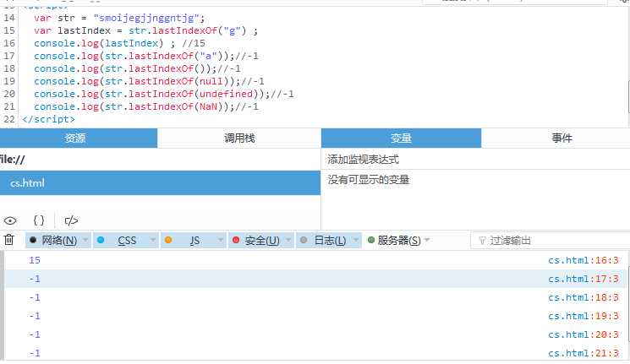This screenshot has height=364, width=630.
Task: Switch to the 变量 variables tab
Action: pos(401,138)
